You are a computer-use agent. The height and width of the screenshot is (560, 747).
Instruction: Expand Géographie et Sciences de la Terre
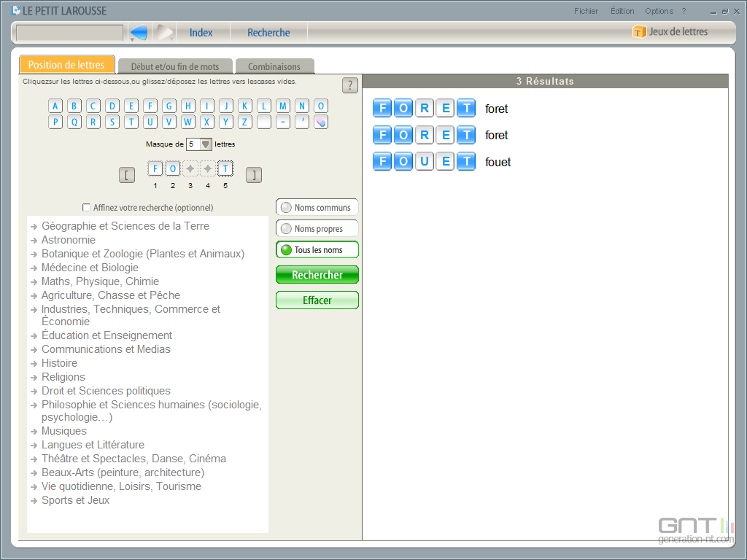pyautogui.click(x=125, y=226)
